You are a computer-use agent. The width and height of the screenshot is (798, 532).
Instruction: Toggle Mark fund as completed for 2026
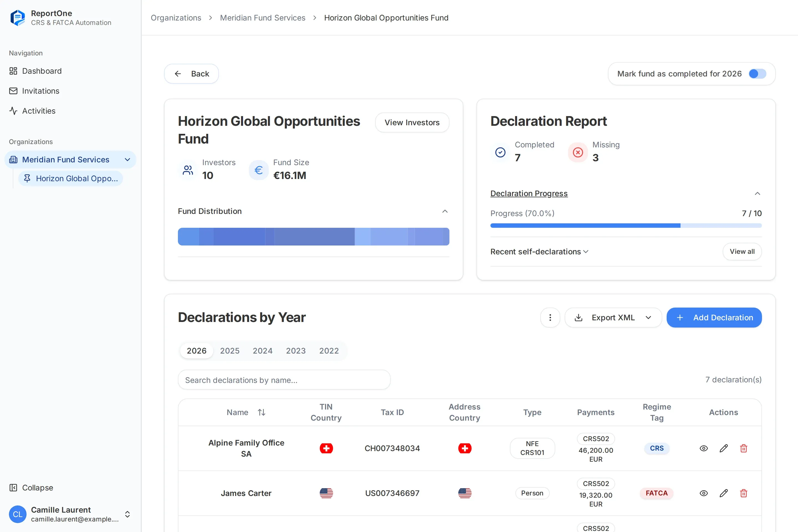(x=757, y=74)
